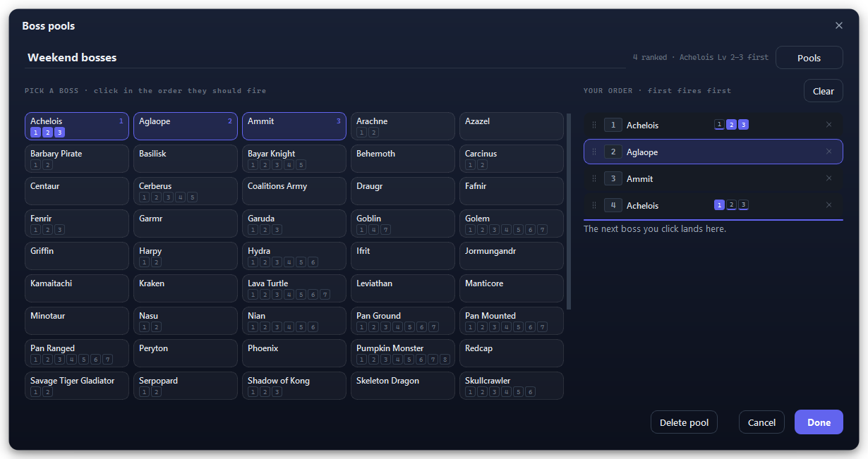Select the Hydra boss card
This screenshot has height=459, width=868.
coord(294,256)
